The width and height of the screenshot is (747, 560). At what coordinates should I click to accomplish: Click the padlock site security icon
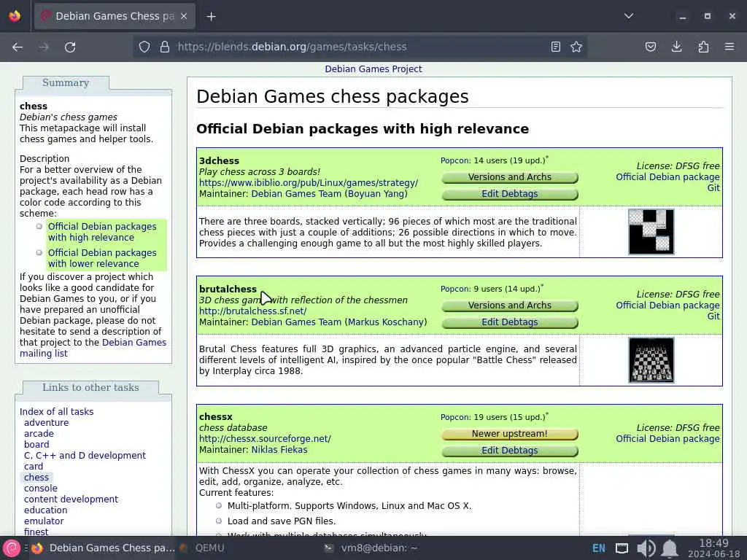(165, 47)
